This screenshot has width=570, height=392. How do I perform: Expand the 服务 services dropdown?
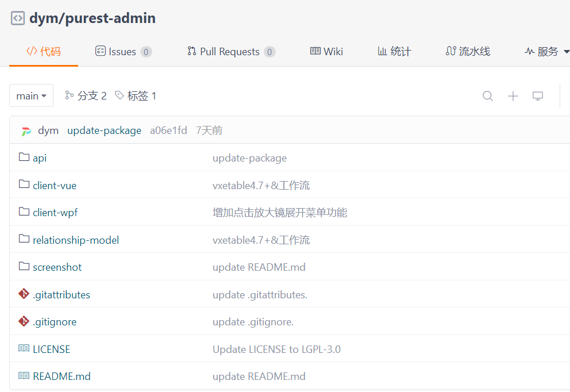[x=547, y=52]
